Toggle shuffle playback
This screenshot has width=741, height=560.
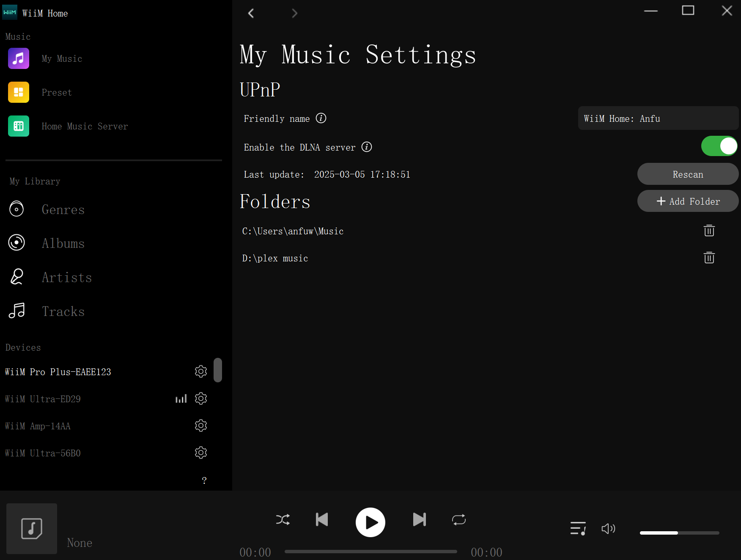pyautogui.click(x=283, y=519)
